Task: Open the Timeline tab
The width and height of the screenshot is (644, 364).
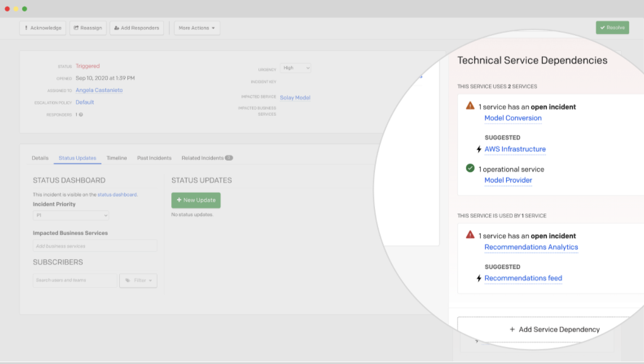Action: (x=117, y=158)
